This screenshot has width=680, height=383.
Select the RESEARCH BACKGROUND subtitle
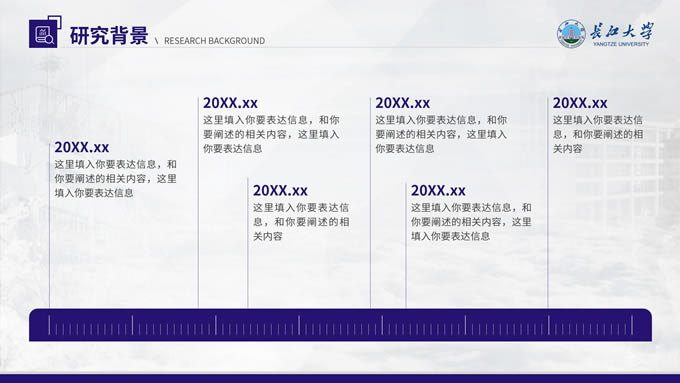214,41
